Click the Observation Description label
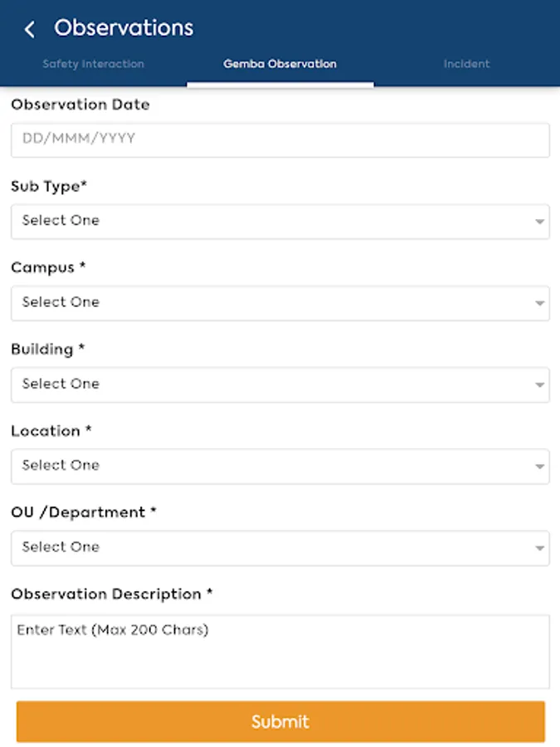The image size is (560, 747). point(112,594)
